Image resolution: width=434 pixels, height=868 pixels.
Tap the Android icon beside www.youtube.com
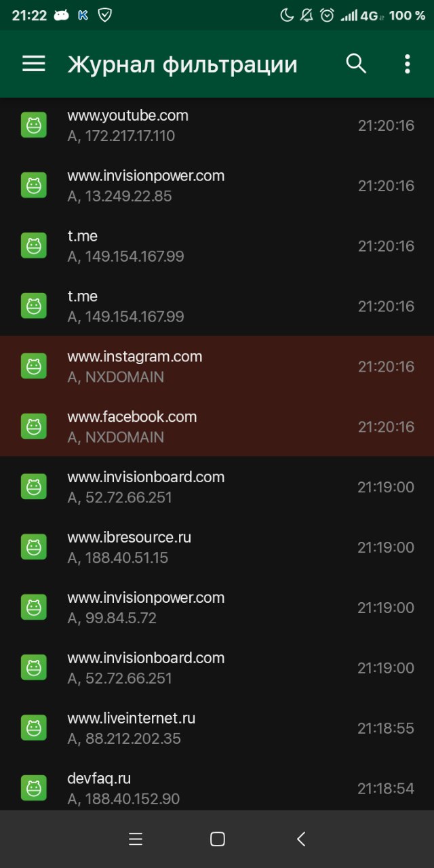click(33, 125)
